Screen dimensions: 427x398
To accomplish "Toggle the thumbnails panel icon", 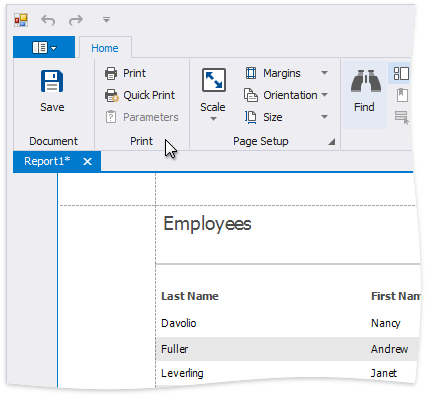I will pos(401,73).
